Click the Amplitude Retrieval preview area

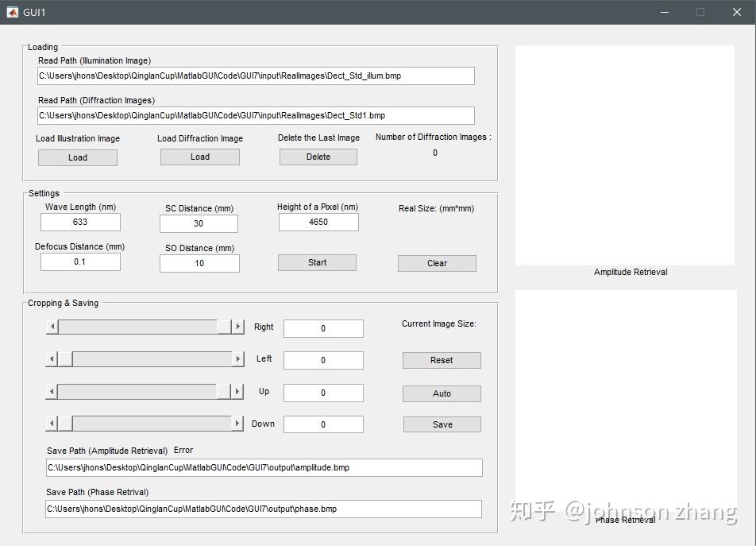(624, 153)
